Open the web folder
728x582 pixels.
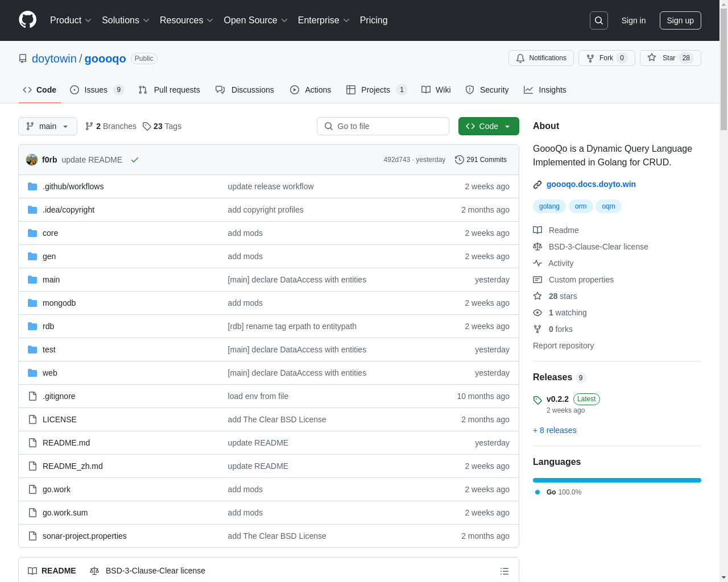click(x=50, y=373)
